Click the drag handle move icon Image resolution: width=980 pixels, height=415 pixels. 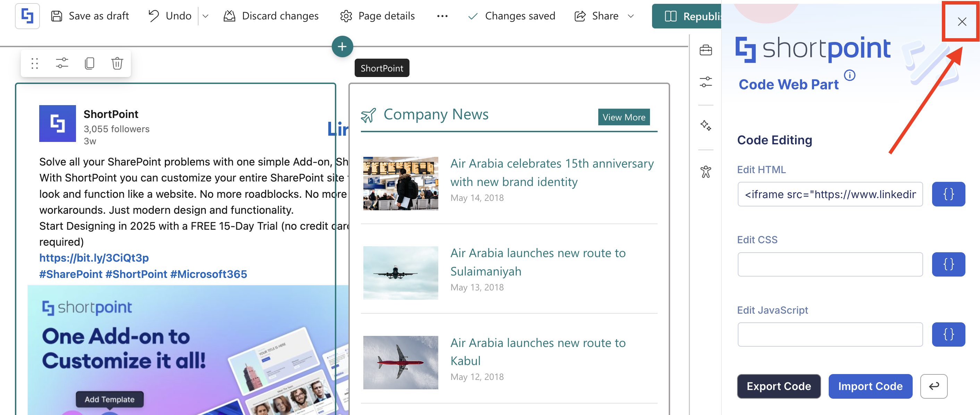(35, 63)
